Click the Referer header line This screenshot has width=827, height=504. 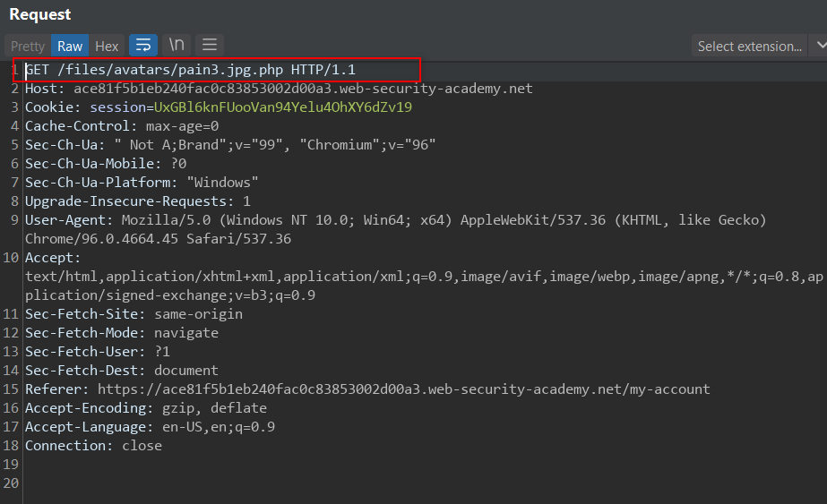tap(367, 389)
